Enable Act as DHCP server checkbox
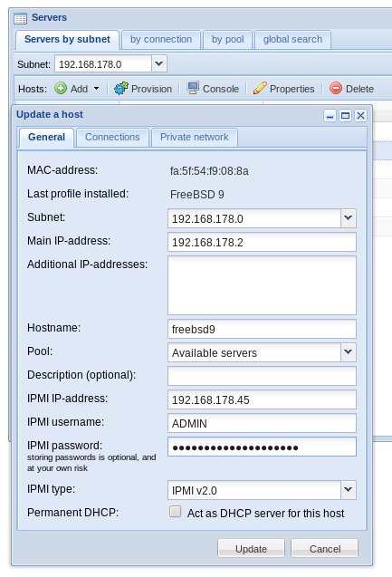 [x=176, y=512]
